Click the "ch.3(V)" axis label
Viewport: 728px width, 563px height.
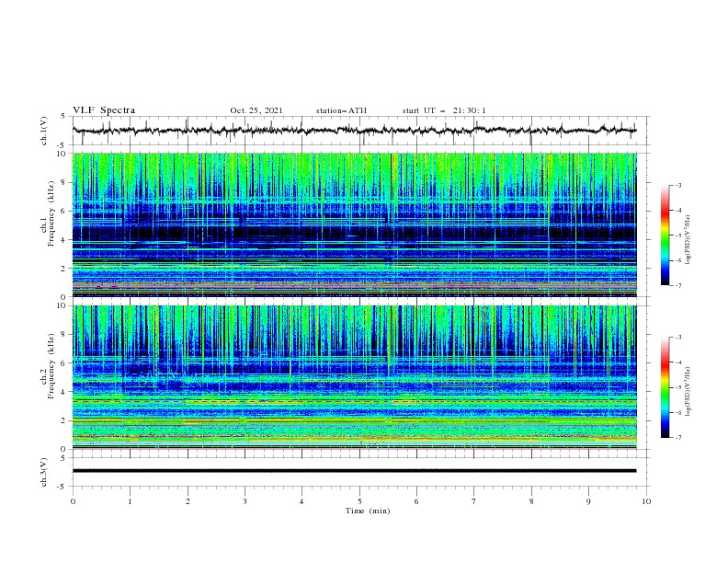[44, 472]
